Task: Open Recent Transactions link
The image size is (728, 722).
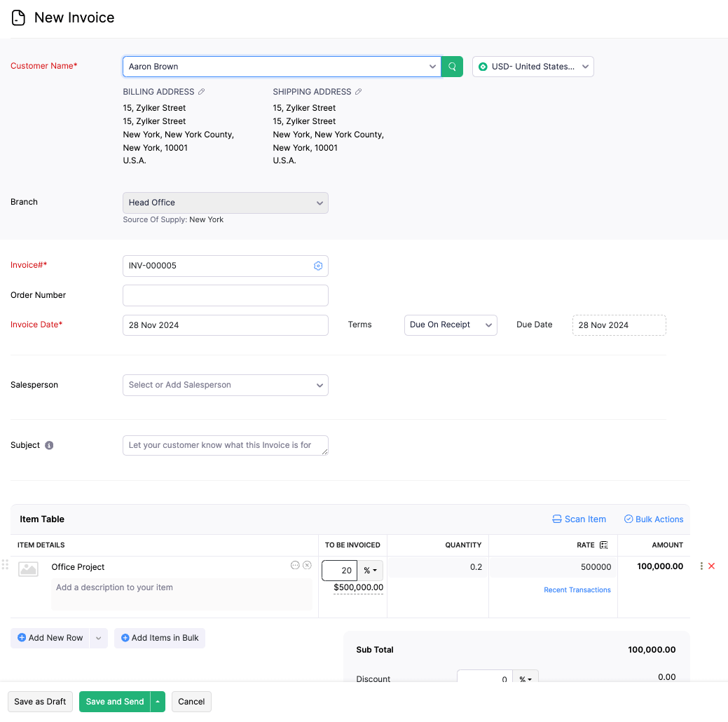Action: pos(577,590)
